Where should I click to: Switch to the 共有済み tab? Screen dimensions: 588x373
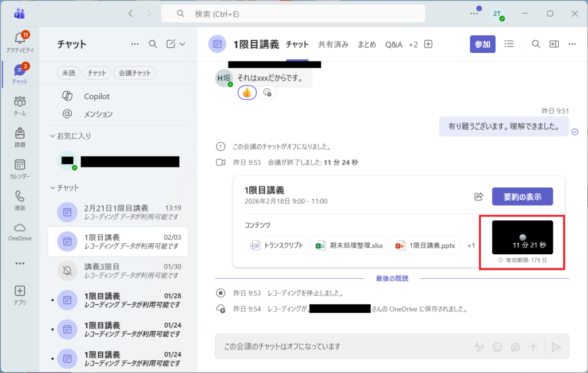[x=333, y=44]
